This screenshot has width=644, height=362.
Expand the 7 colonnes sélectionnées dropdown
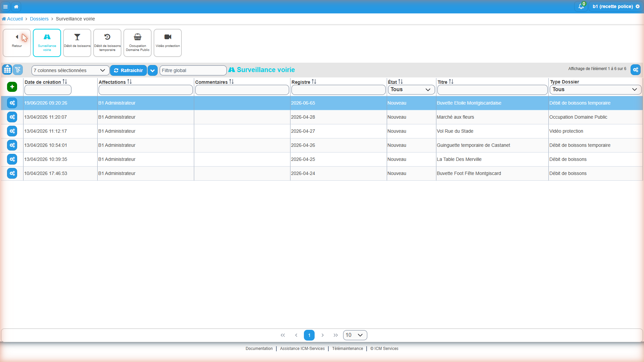point(70,70)
